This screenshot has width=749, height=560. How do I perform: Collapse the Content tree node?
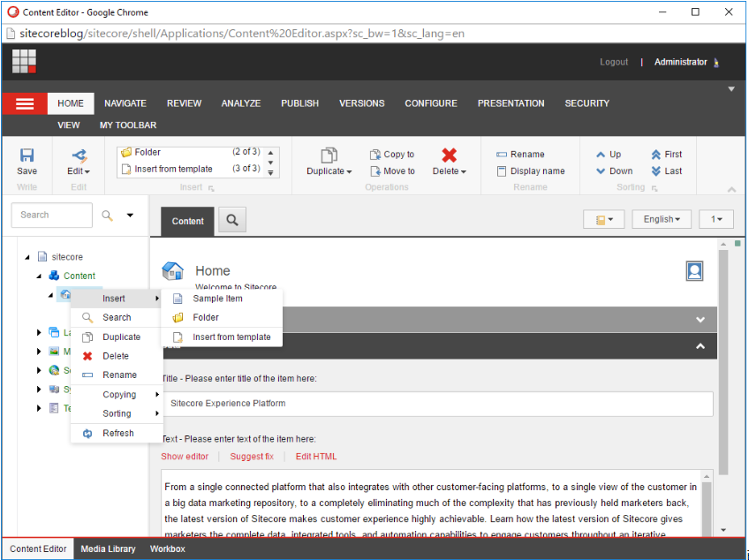39,276
